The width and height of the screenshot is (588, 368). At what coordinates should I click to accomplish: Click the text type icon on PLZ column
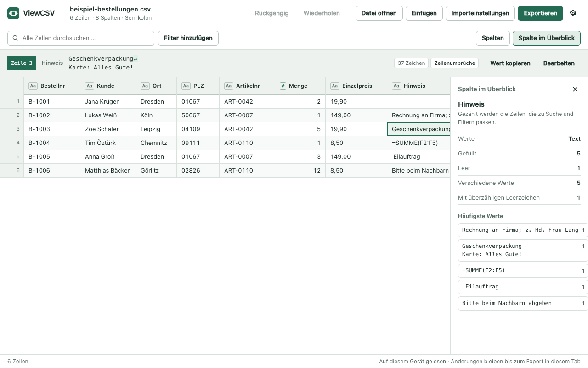pos(186,86)
